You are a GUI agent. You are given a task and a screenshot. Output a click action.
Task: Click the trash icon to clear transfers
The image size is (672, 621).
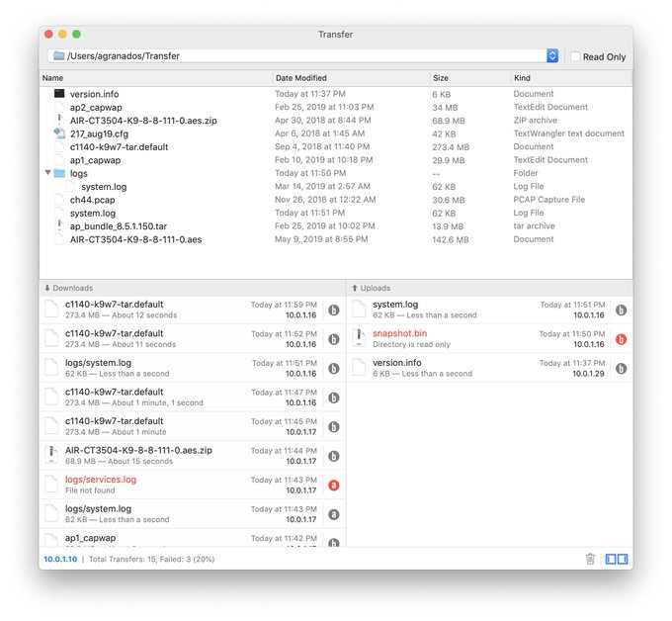click(x=590, y=559)
